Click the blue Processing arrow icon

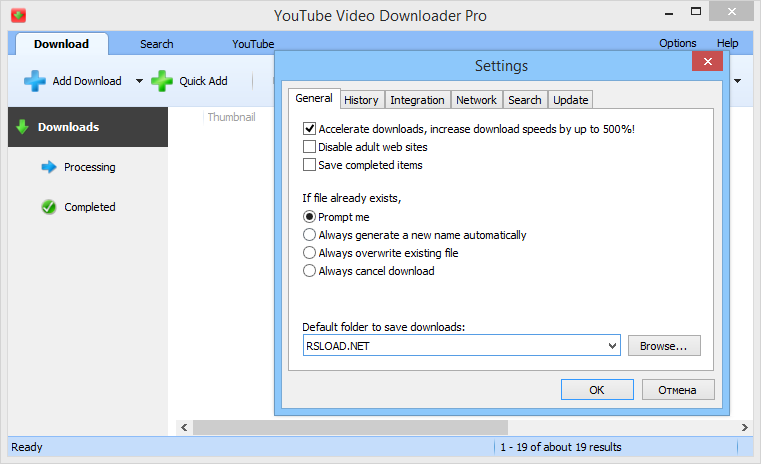[49, 167]
